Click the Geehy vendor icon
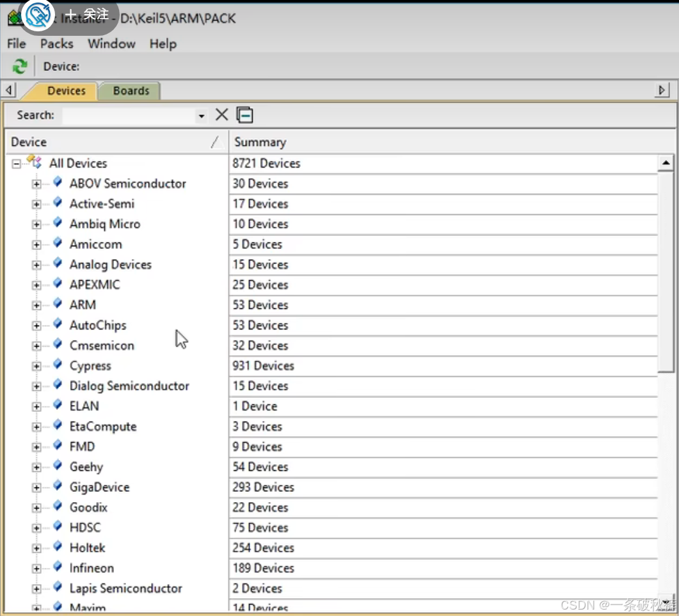Image resolution: width=679 pixels, height=616 pixels. click(x=58, y=466)
